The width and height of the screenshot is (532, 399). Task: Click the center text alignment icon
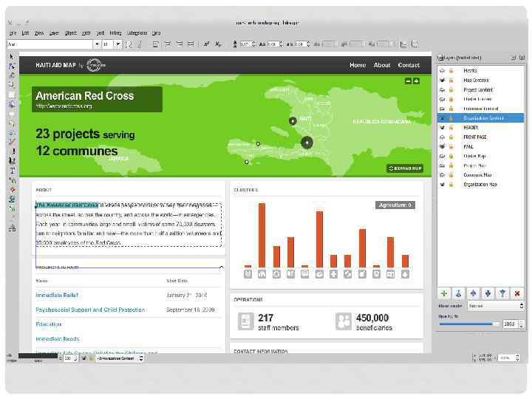pos(167,44)
